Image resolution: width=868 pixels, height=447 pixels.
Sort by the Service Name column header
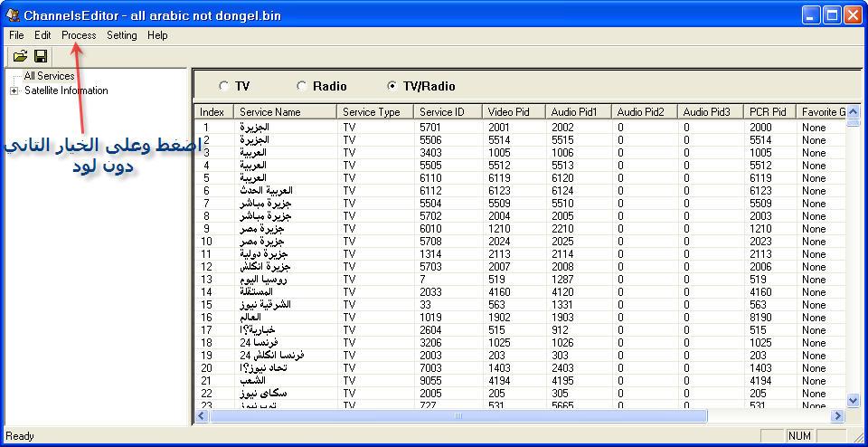coord(285,112)
